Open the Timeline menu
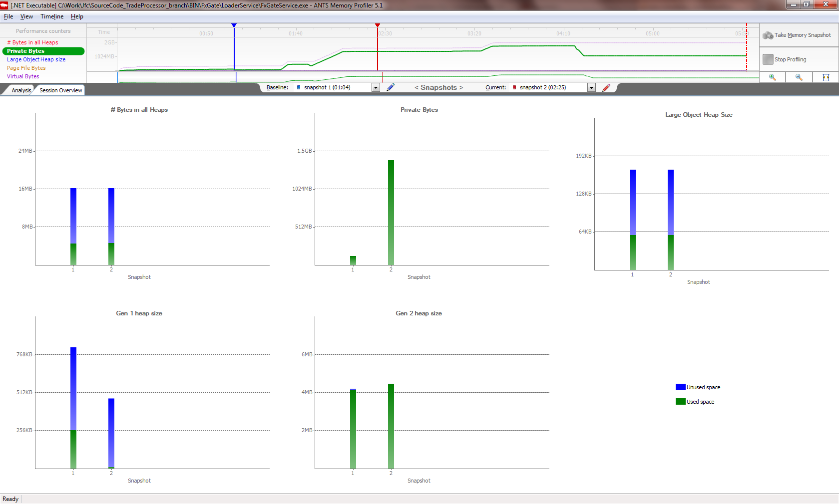 pyautogui.click(x=52, y=16)
